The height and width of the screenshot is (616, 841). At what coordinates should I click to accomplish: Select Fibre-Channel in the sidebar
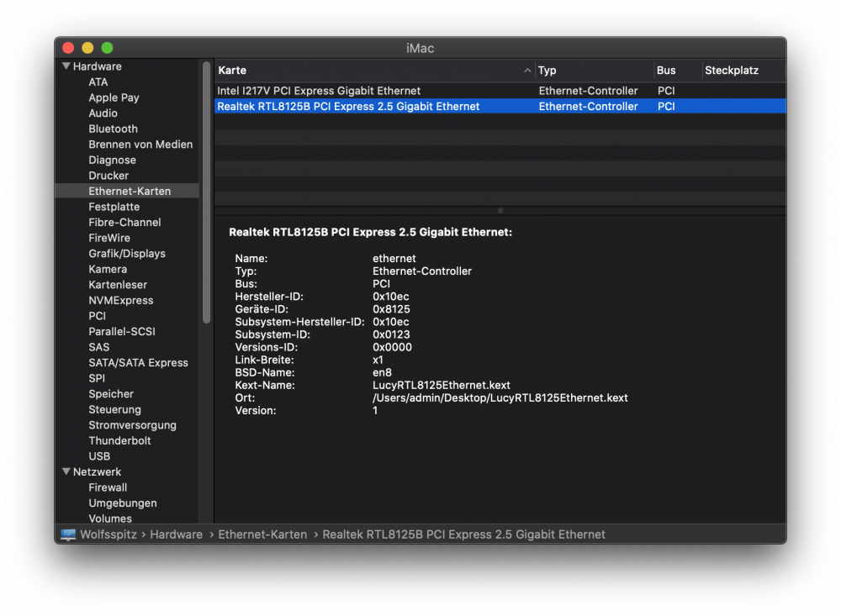click(124, 222)
